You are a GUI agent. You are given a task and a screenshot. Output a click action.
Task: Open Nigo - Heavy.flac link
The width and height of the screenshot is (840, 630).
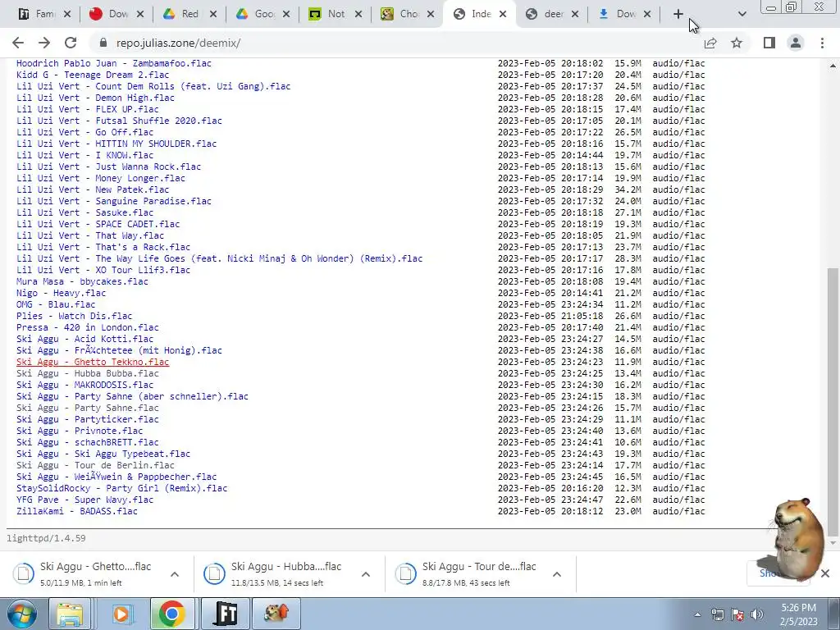[x=61, y=293]
